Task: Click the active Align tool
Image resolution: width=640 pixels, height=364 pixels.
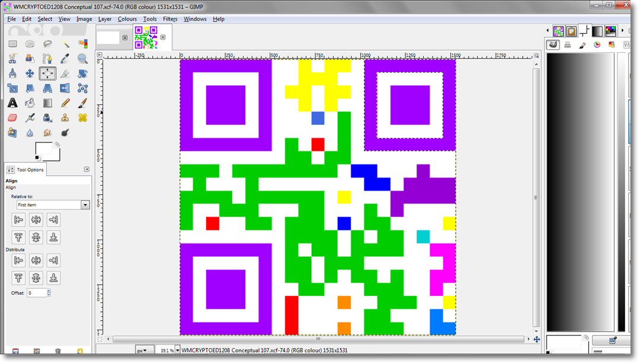Action: click(x=47, y=73)
